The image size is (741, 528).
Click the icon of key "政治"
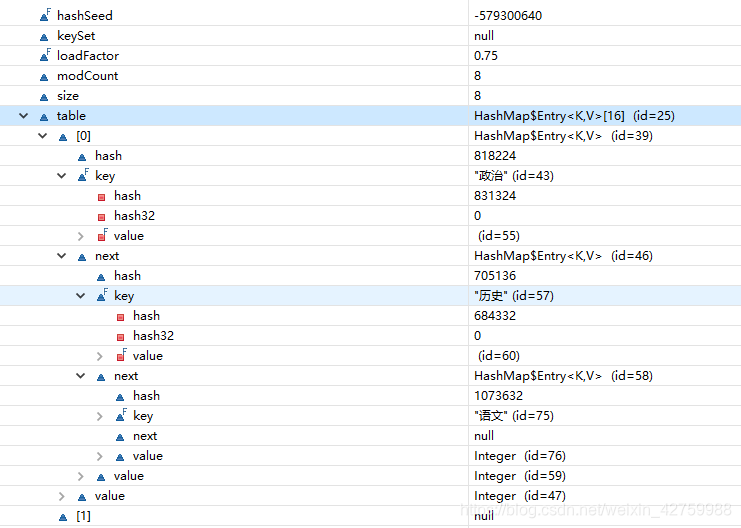[x=83, y=176]
